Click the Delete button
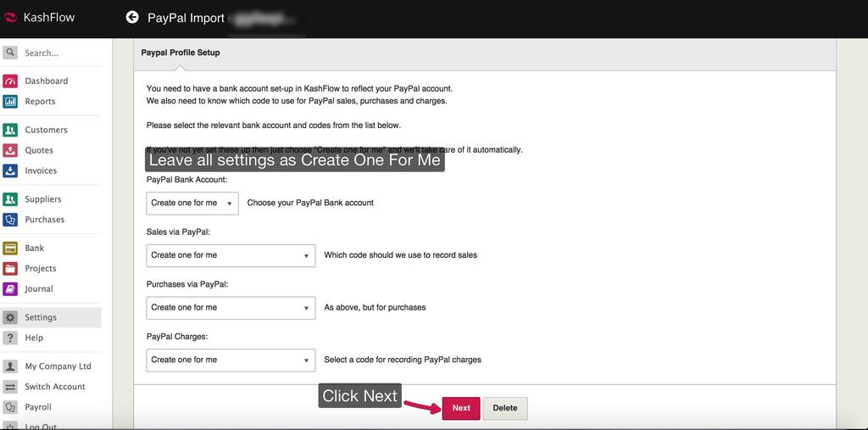This screenshot has height=430, width=868. (505, 408)
